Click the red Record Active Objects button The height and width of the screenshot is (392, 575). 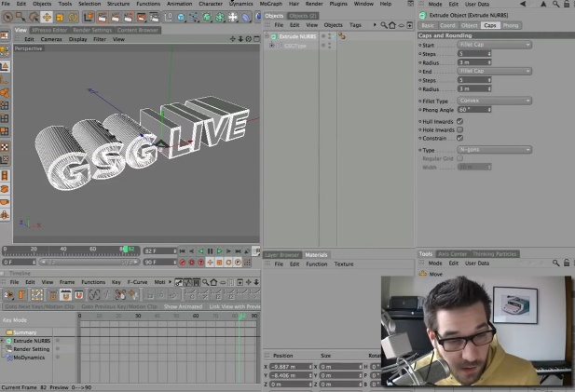[x=183, y=263]
